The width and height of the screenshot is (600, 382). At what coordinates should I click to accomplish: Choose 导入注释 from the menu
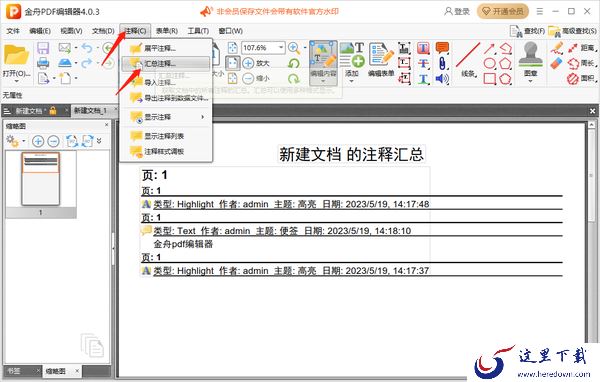click(x=166, y=82)
